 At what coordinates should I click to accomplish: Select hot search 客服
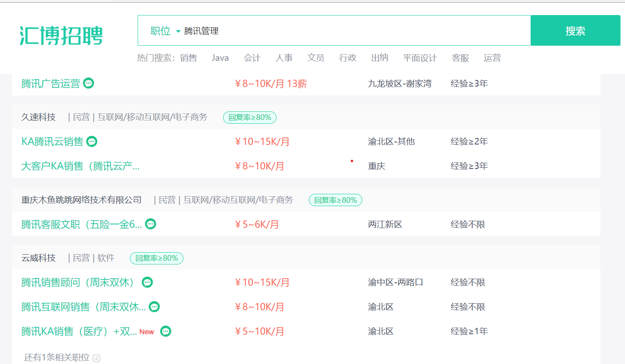[x=460, y=58]
